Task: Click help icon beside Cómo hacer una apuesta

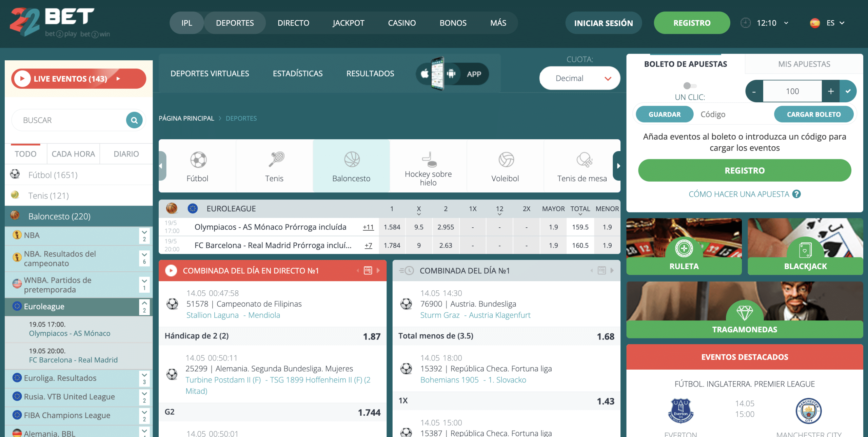Action: [x=796, y=194]
